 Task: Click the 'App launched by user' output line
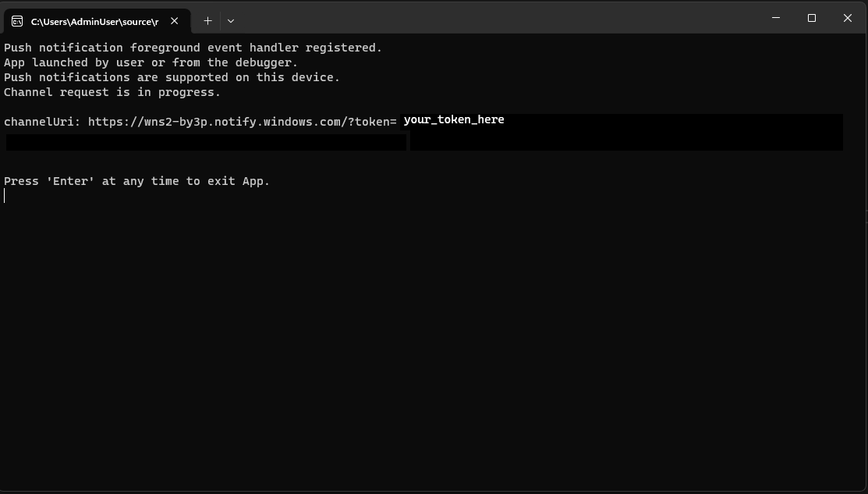click(x=151, y=62)
